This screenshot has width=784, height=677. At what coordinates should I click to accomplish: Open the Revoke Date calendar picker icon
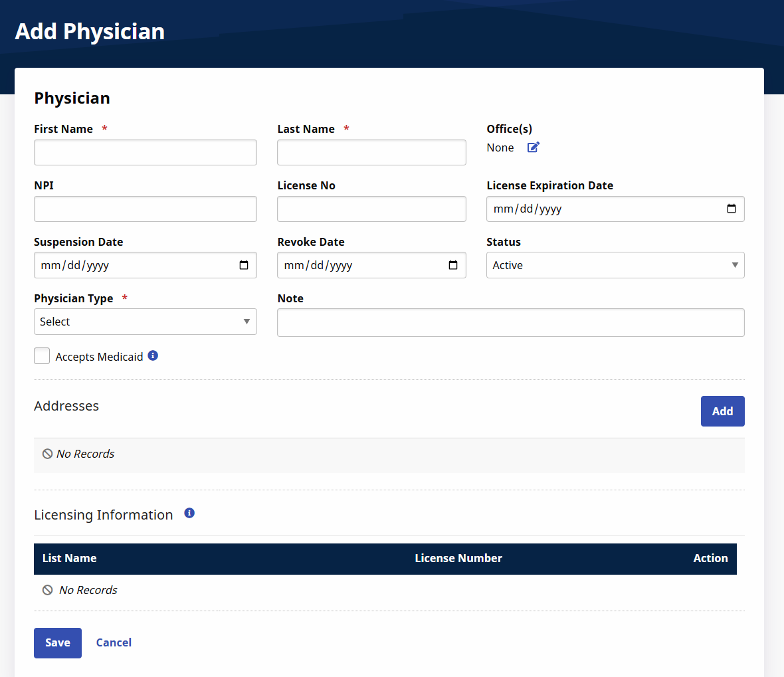click(x=453, y=265)
